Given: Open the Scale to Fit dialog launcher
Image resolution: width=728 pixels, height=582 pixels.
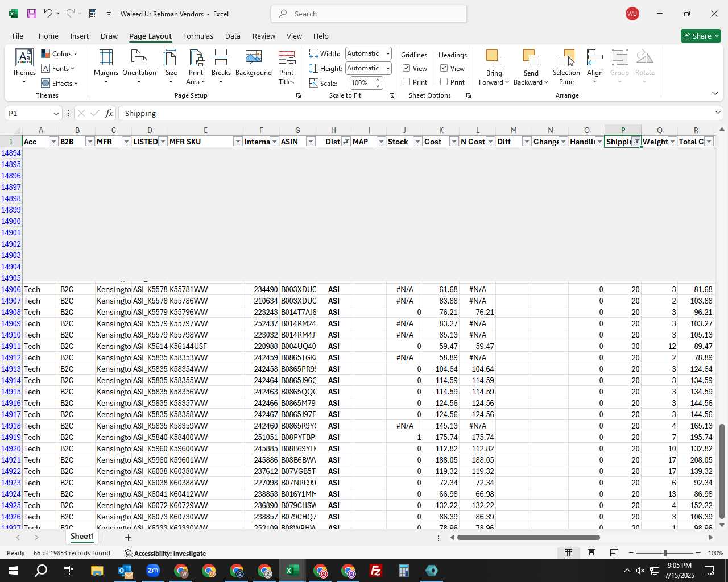Looking at the screenshot, I should click(x=392, y=96).
